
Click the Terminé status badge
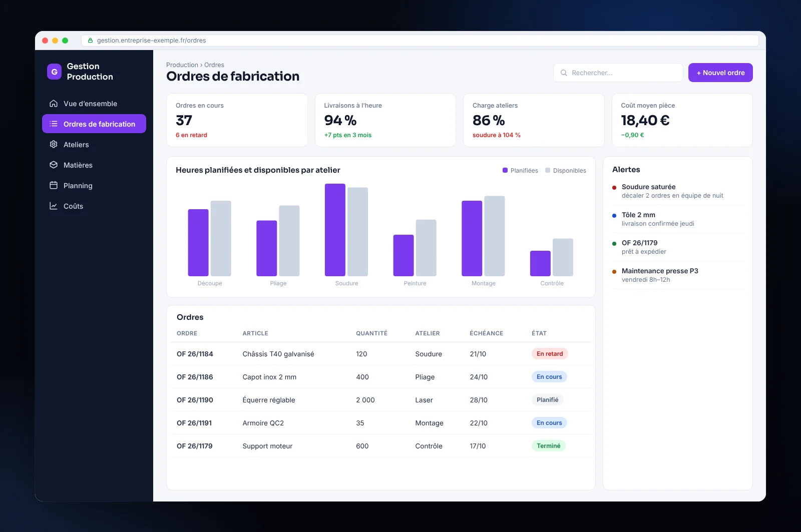click(x=549, y=446)
